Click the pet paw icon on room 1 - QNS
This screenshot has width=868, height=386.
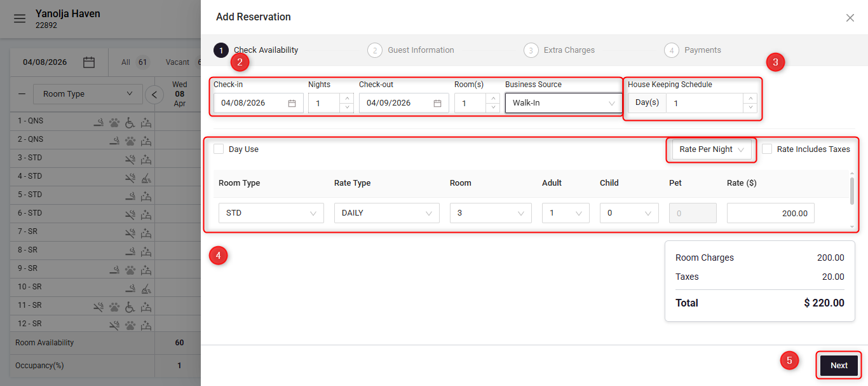coord(114,122)
